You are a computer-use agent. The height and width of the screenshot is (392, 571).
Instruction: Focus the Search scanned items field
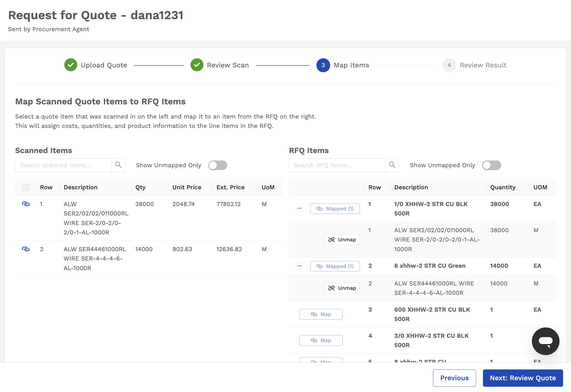click(63, 165)
